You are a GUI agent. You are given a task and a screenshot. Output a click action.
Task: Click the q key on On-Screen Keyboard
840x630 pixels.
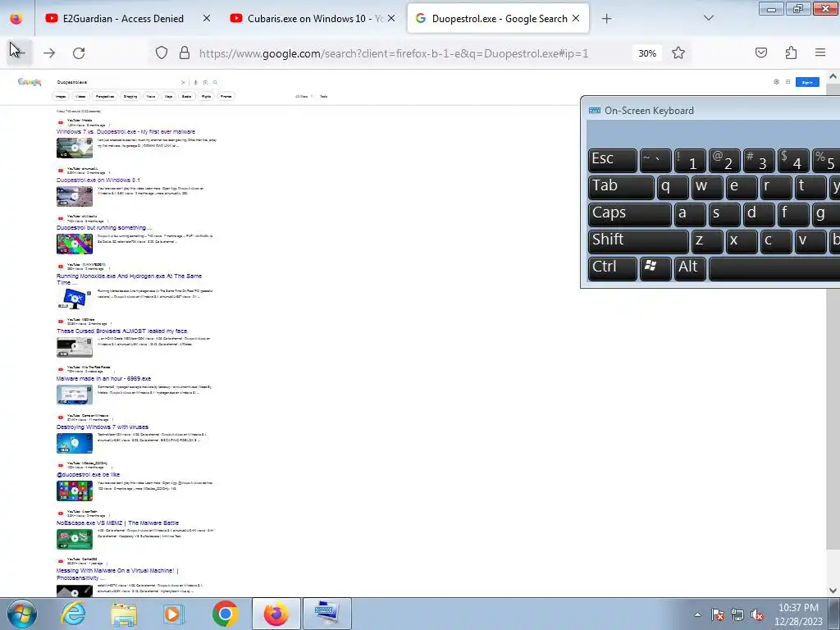click(673, 188)
